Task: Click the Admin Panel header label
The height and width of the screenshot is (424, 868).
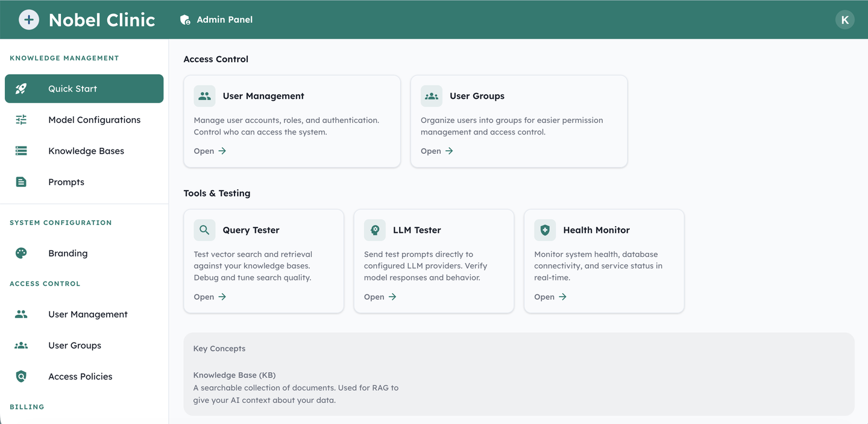Action: (225, 20)
